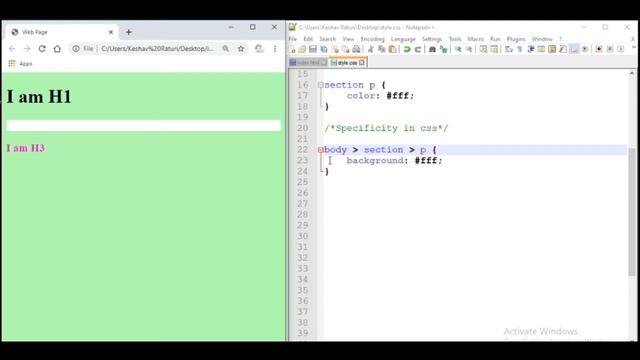Click the '/*Specificity in css*/' comment line

click(386, 128)
